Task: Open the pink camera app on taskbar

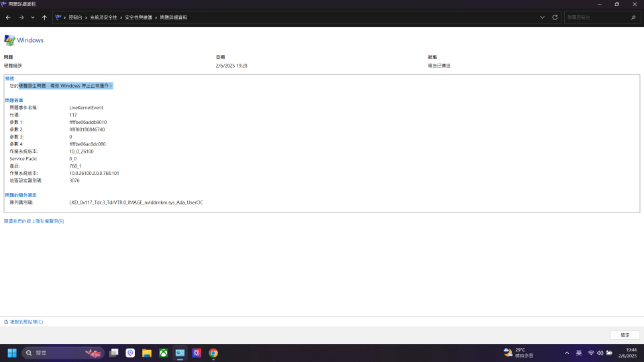Action: tap(197, 353)
